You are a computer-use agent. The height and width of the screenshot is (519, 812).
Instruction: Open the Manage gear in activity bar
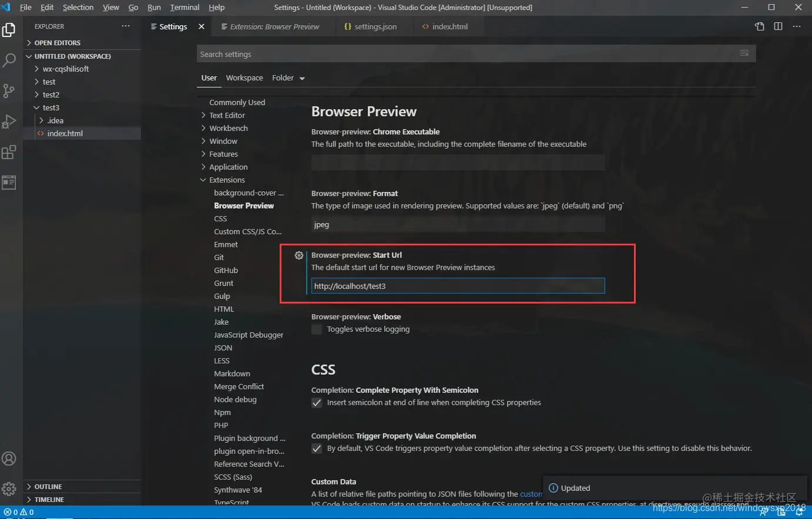click(9, 488)
